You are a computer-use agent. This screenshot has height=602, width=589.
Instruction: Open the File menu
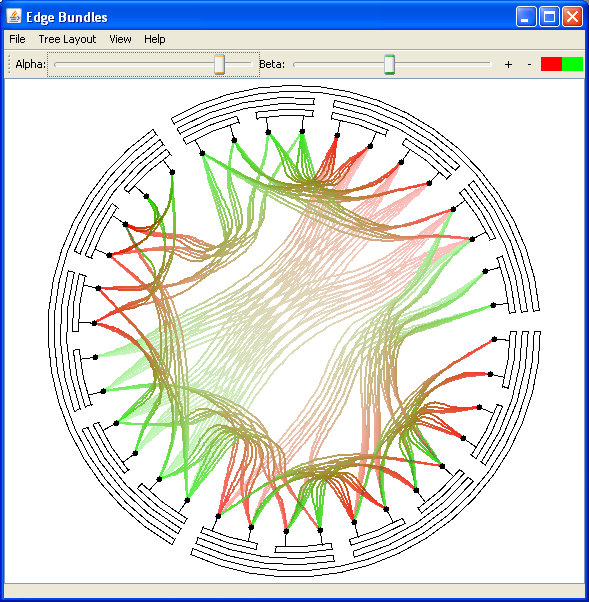click(x=17, y=39)
